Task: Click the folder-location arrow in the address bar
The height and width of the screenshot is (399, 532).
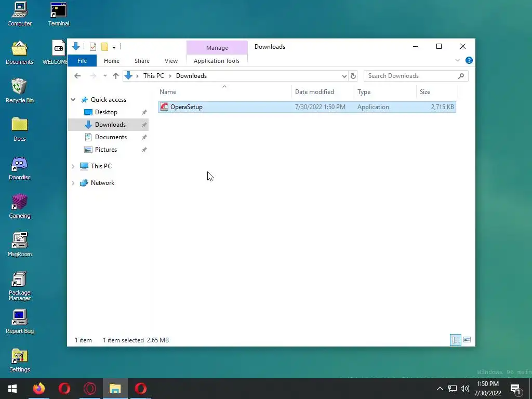Action: 128,76
